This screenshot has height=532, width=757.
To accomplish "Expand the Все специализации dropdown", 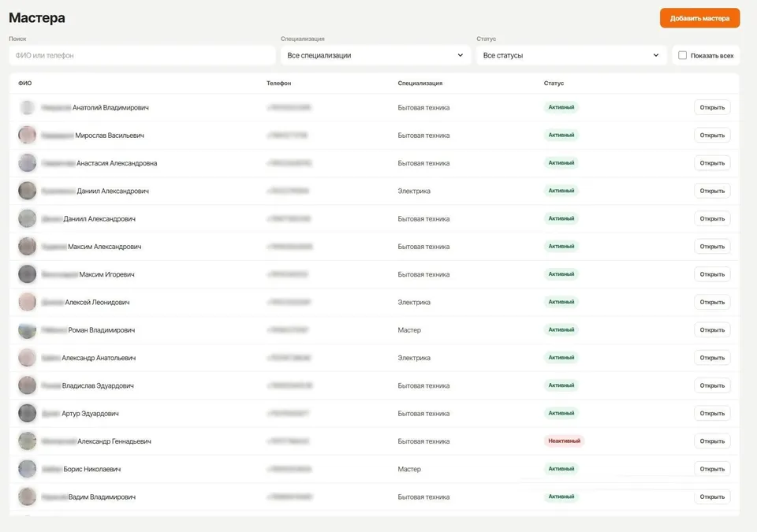I will 375,55.
